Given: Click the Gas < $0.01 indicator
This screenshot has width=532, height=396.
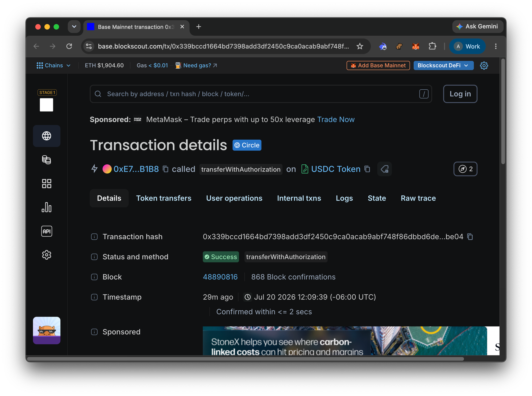Looking at the screenshot, I should pyautogui.click(x=152, y=65).
